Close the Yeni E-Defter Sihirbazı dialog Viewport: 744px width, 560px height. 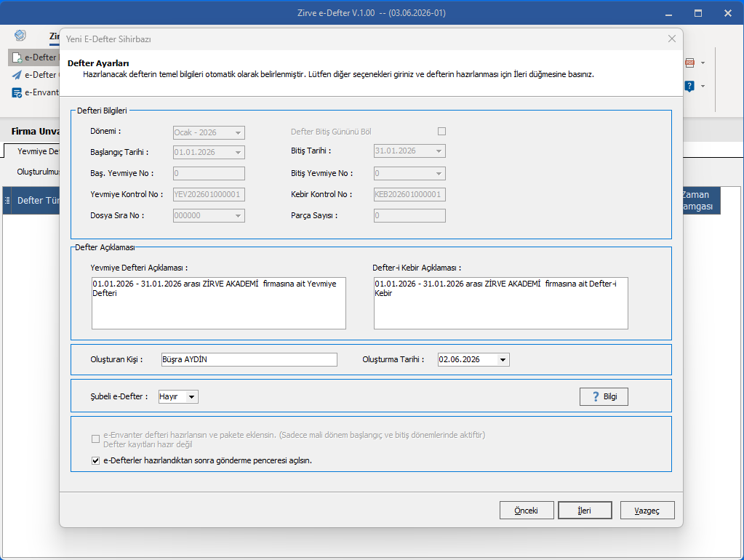[x=672, y=39]
